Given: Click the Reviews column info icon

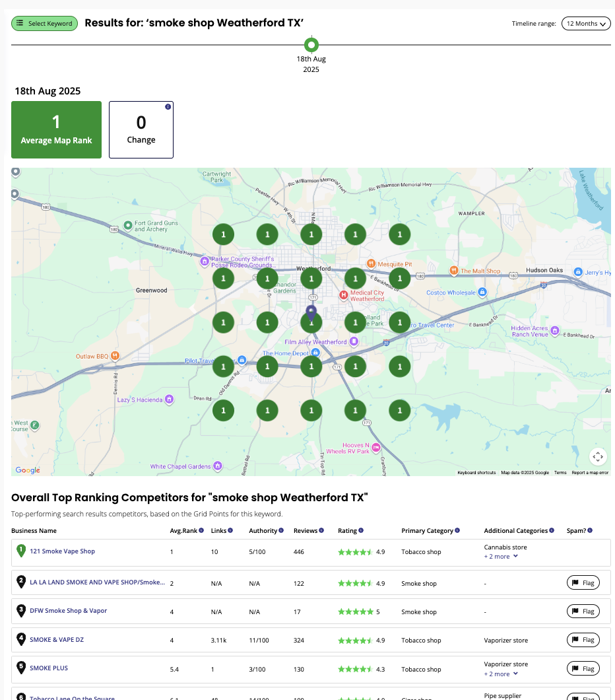Looking at the screenshot, I should 321,530.
